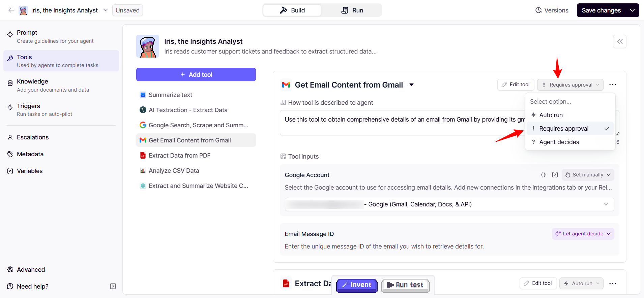Choose Auto run option

(570, 115)
